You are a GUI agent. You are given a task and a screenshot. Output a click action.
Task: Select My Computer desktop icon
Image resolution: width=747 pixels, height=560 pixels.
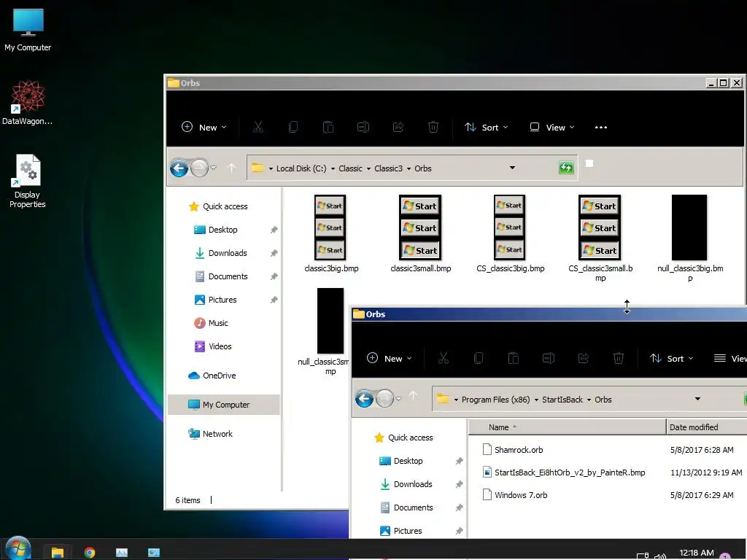click(x=28, y=30)
